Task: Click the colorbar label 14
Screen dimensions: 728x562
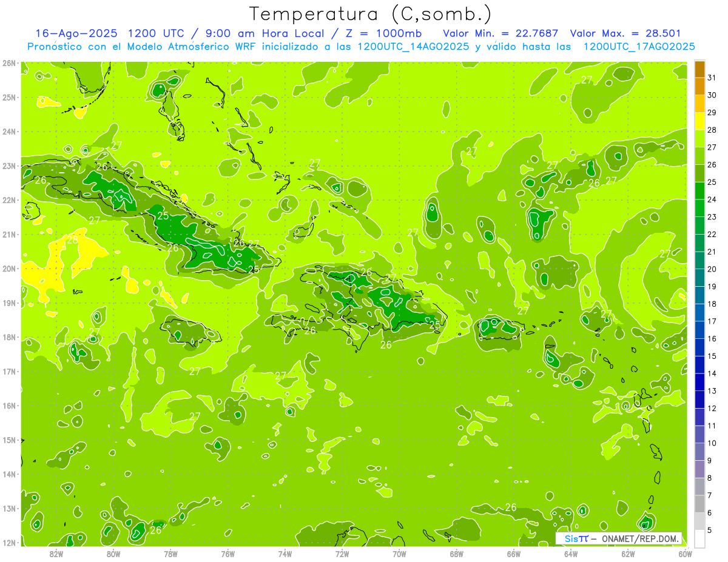Action: coord(712,373)
